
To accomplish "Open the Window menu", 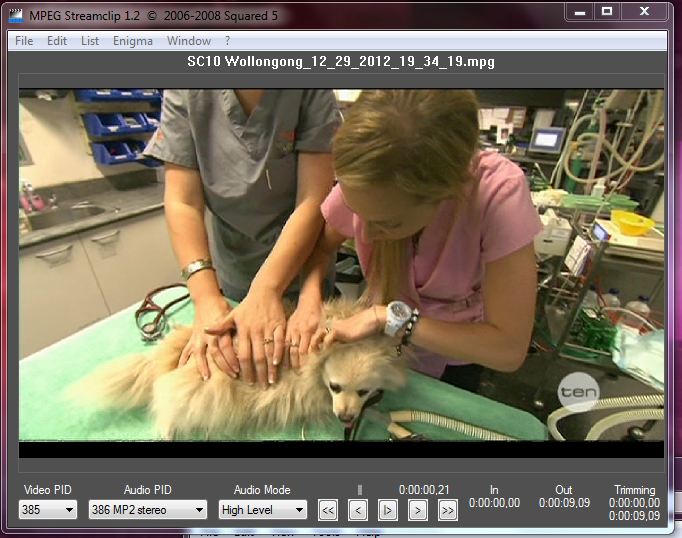I will [x=189, y=41].
